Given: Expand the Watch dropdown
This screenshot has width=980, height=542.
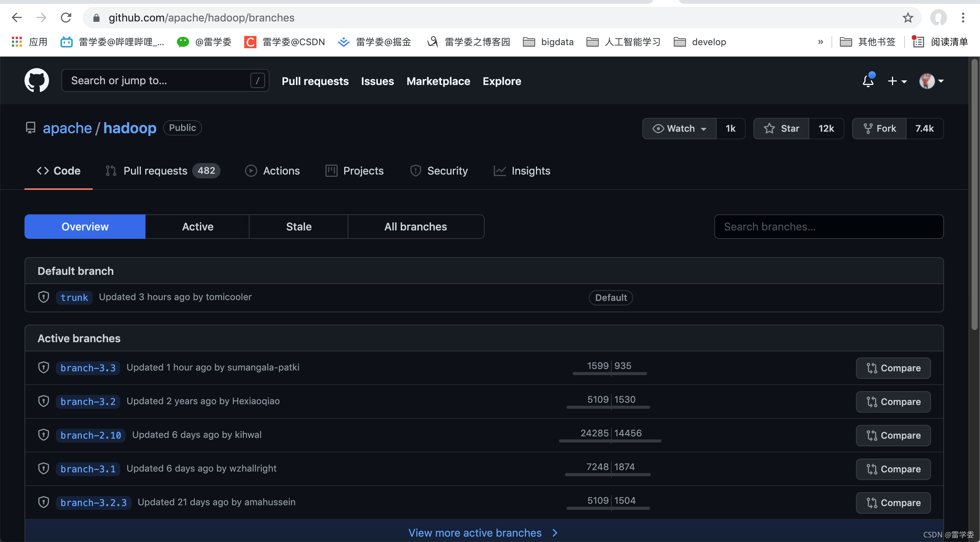Looking at the screenshot, I should [x=679, y=129].
